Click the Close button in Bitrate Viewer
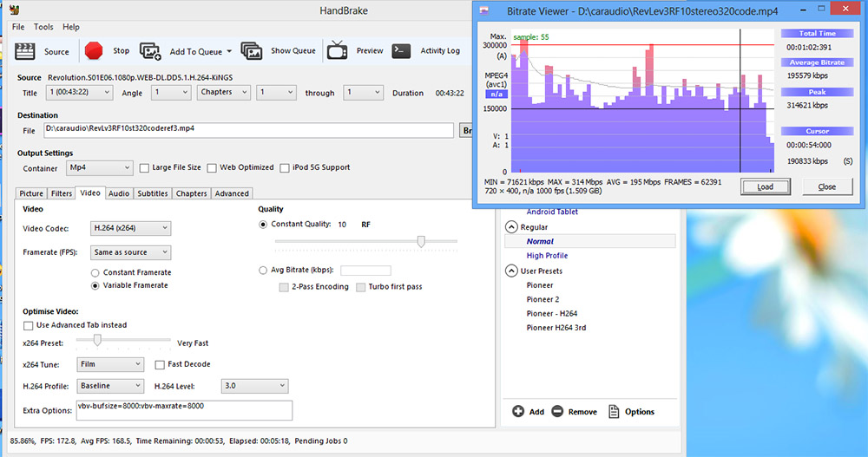 point(827,186)
